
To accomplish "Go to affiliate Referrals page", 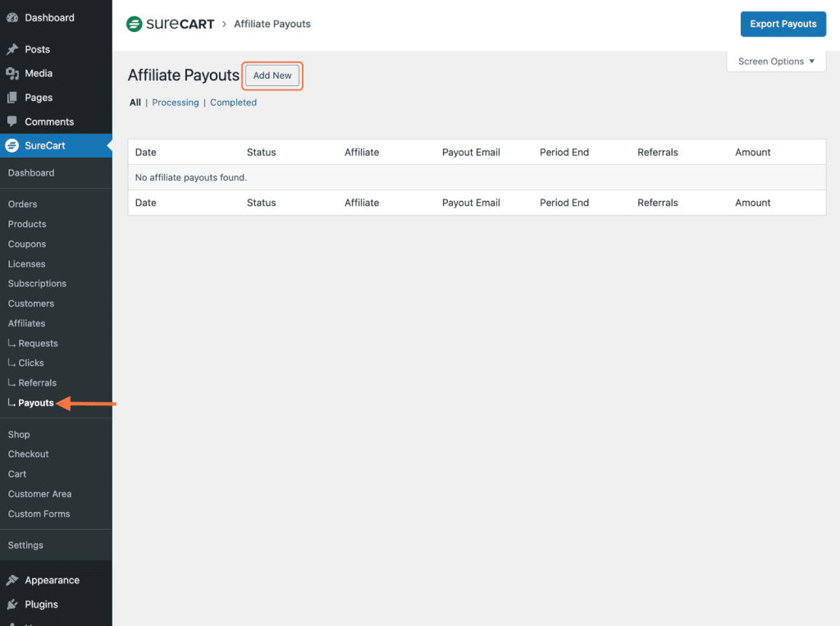I will [x=37, y=383].
